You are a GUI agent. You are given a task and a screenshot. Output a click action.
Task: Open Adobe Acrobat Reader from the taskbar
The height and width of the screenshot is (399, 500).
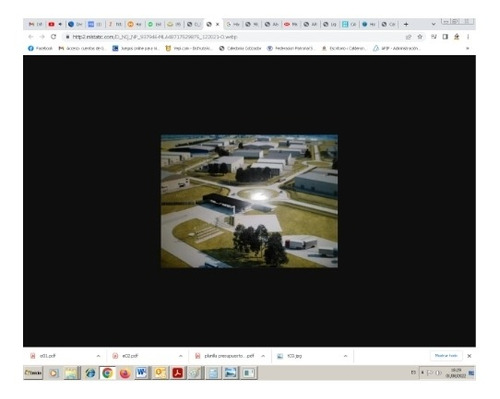click(177, 373)
